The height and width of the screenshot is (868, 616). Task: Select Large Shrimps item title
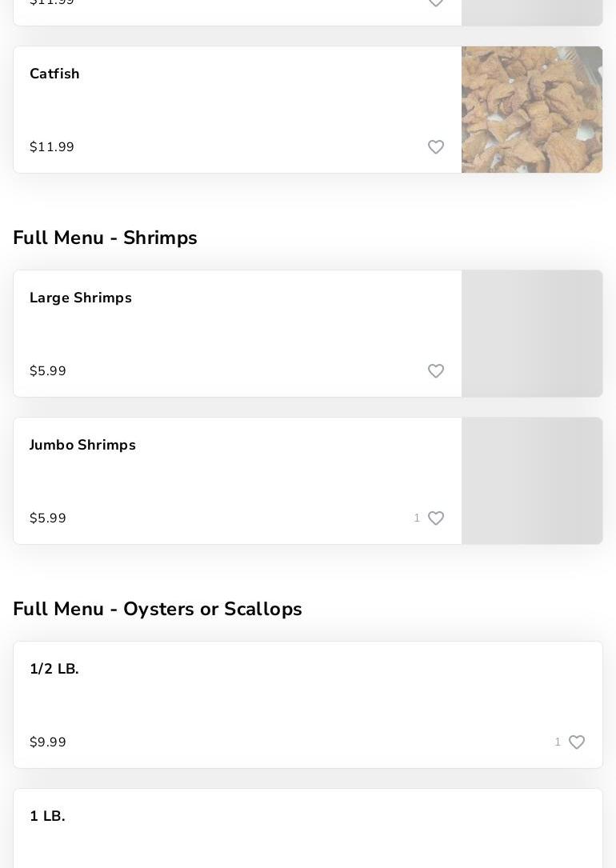[x=81, y=298]
